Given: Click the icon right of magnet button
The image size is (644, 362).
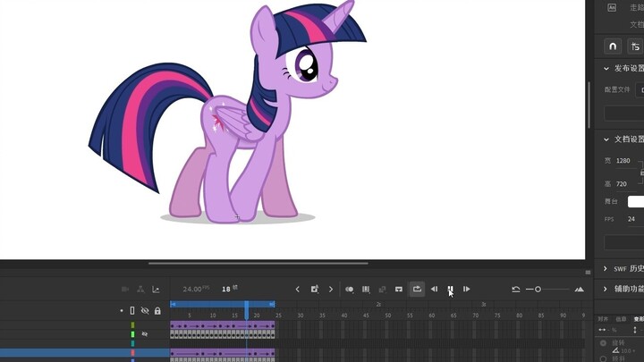Looking at the screenshot, I should 635,46.
